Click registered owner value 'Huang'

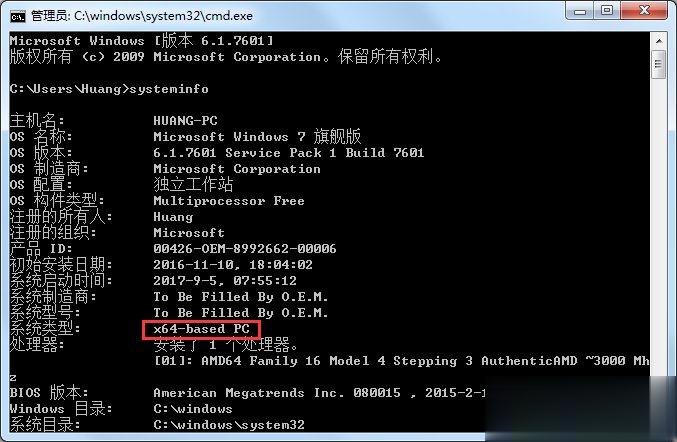(173, 217)
